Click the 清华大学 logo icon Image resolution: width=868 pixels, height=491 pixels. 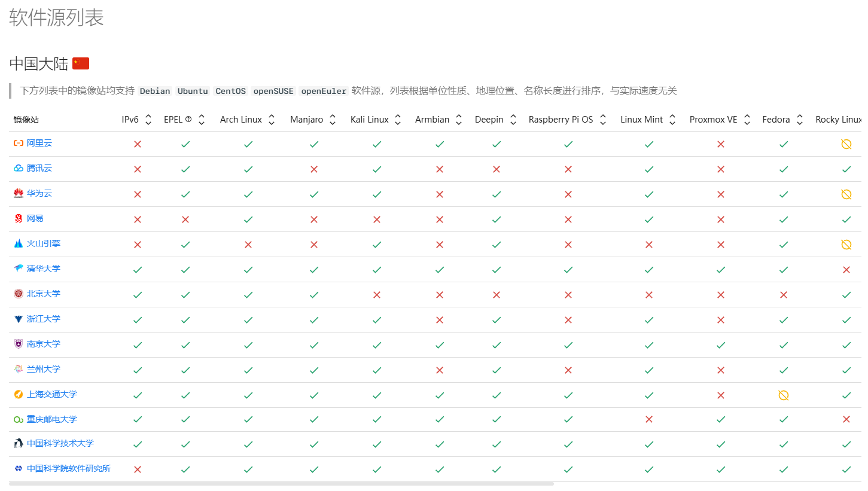[x=19, y=269]
